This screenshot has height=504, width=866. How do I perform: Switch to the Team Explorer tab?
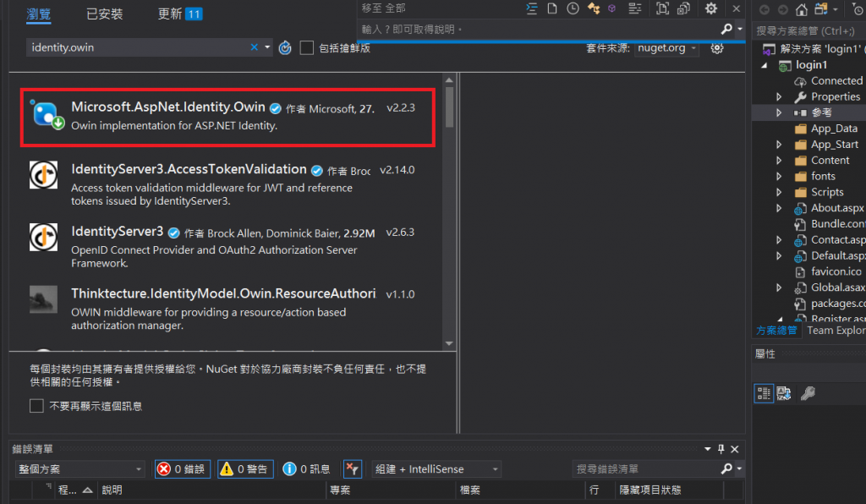point(836,330)
